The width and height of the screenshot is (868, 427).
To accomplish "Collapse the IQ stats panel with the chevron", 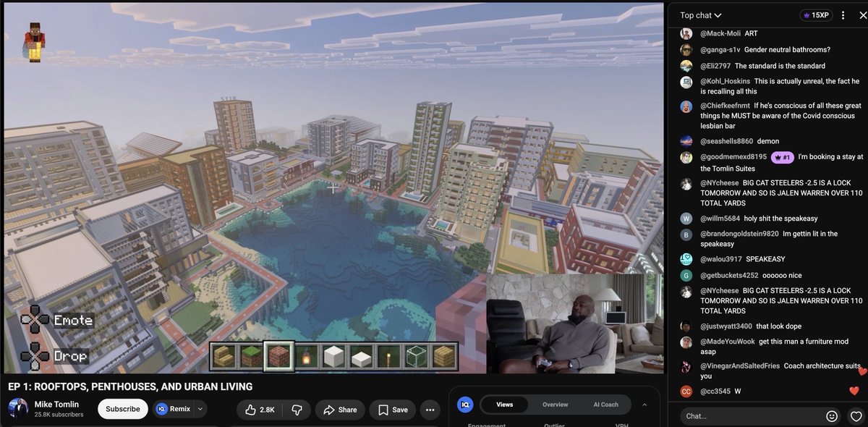I will coord(644,404).
